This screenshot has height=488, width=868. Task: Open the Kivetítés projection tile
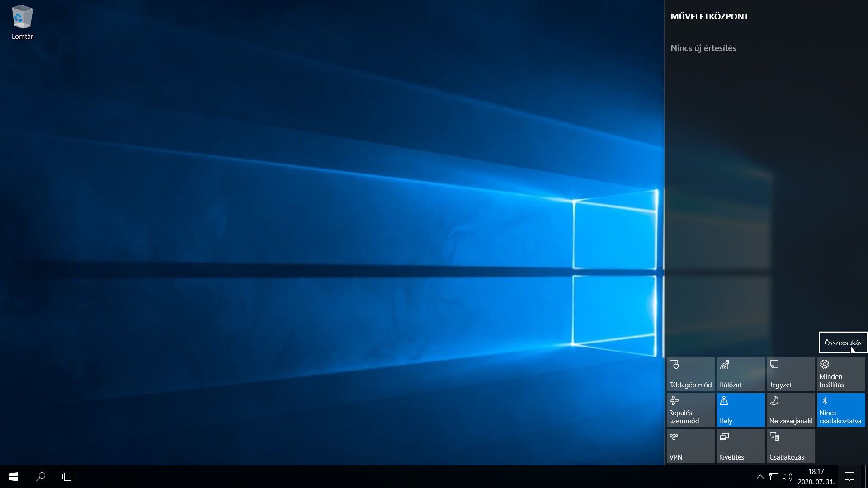pos(741,446)
